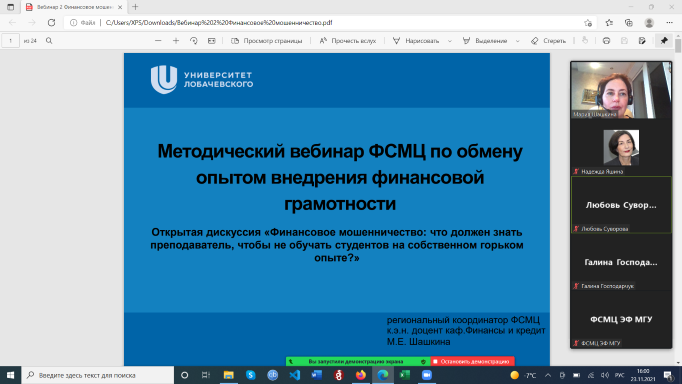The image size is (682, 384).
Task: Select Надежда Яшина participant tile
Action: [621, 147]
